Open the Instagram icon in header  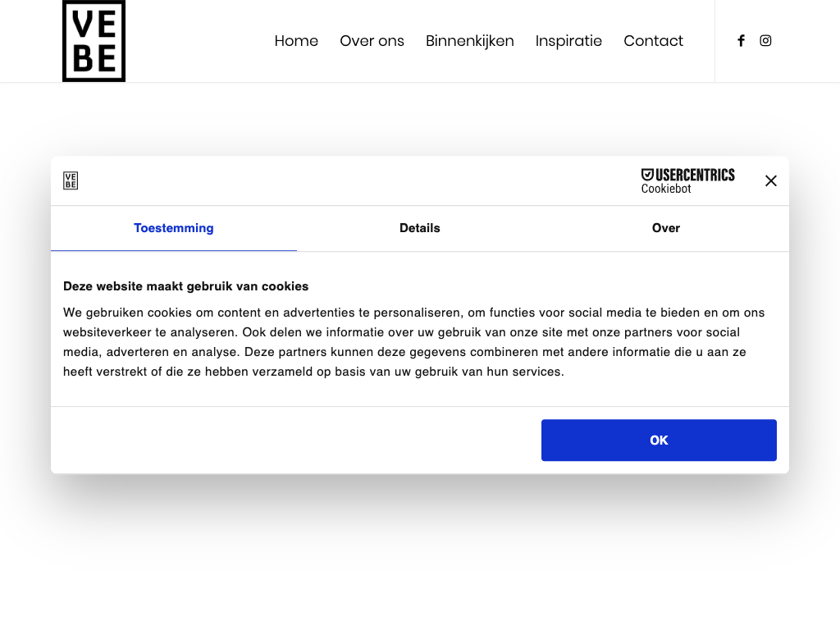click(765, 41)
